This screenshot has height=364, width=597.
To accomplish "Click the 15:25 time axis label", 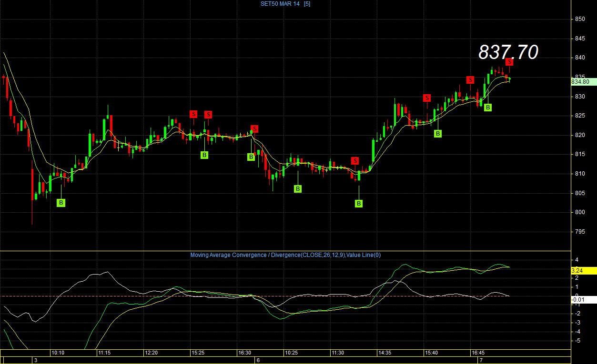I will coord(198,353).
